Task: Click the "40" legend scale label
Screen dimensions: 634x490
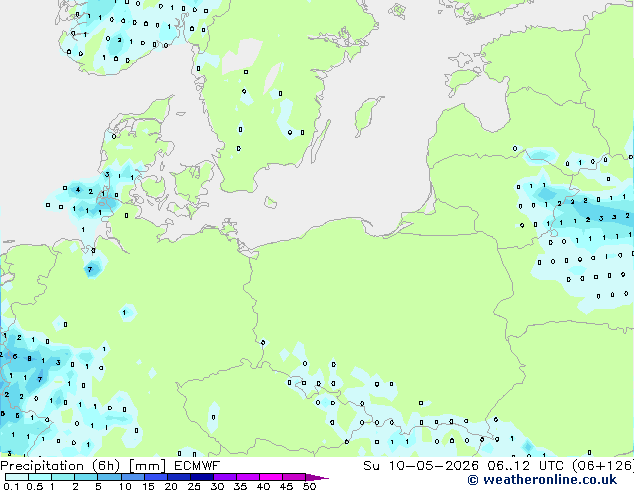Action: pos(263,486)
